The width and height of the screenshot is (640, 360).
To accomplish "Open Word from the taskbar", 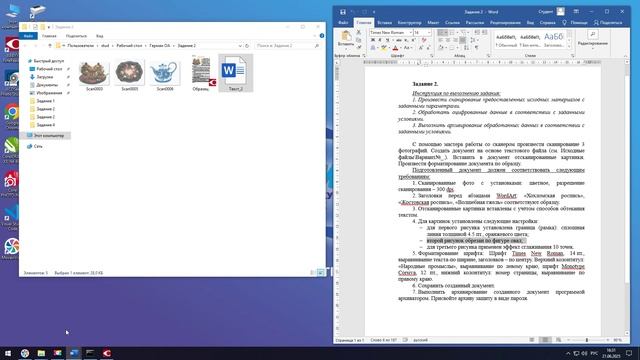I will pos(74,353).
